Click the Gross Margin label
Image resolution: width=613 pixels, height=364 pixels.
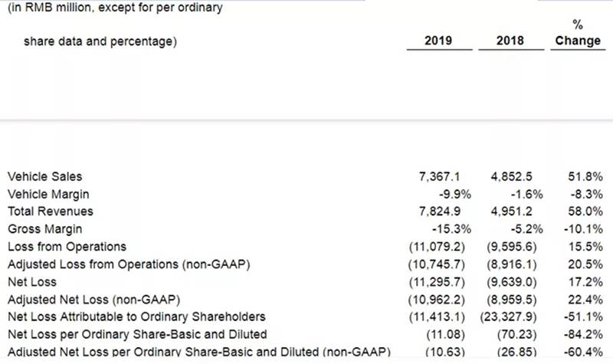tap(45, 229)
